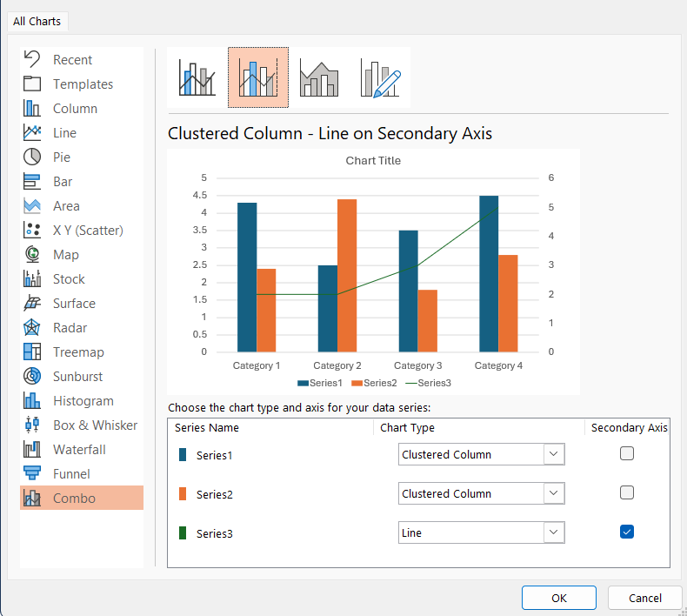
Task: Choose the Map chart globe icon
Action: [32, 254]
